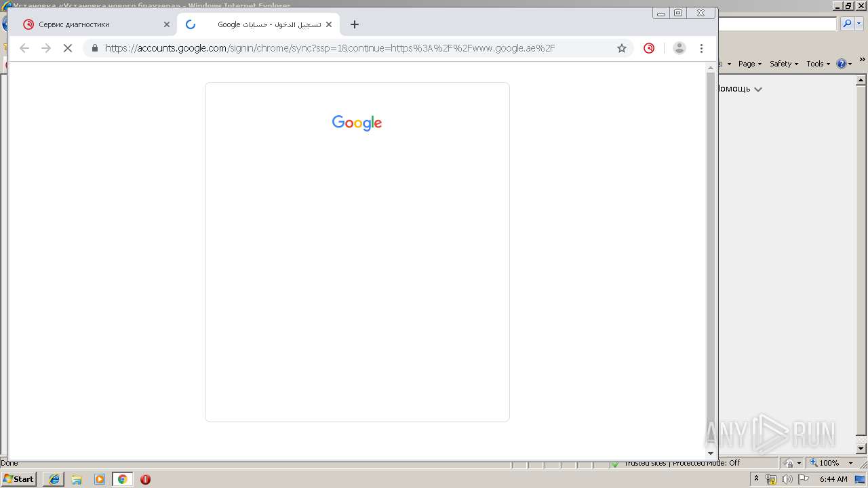Select Chrome in the taskbar
This screenshot has height=488, width=868.
(x=122, y=479)
